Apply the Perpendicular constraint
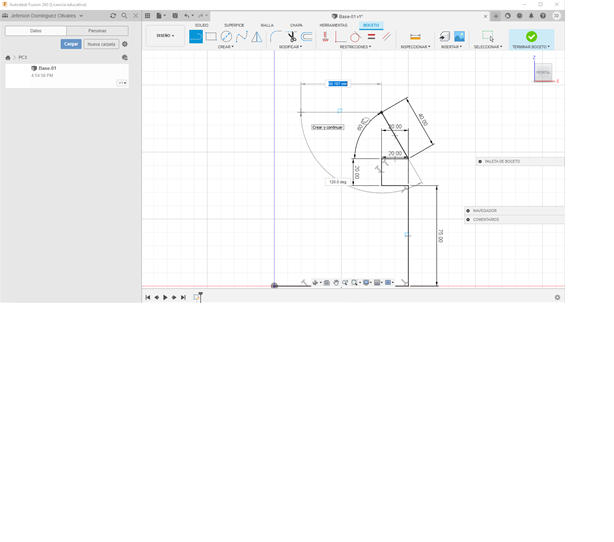Viewport: 614px width, 542px height. [340, 36]
